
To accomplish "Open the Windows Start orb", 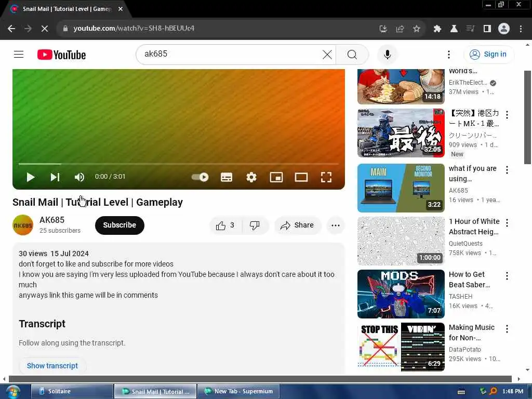I will click(x=12, y=392).
